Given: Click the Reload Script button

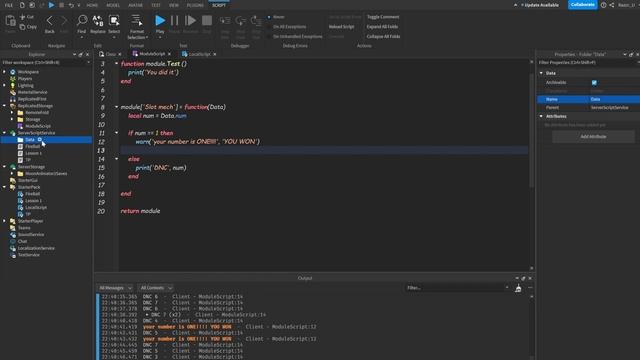Looking at the screenshot, I should 341,27.
